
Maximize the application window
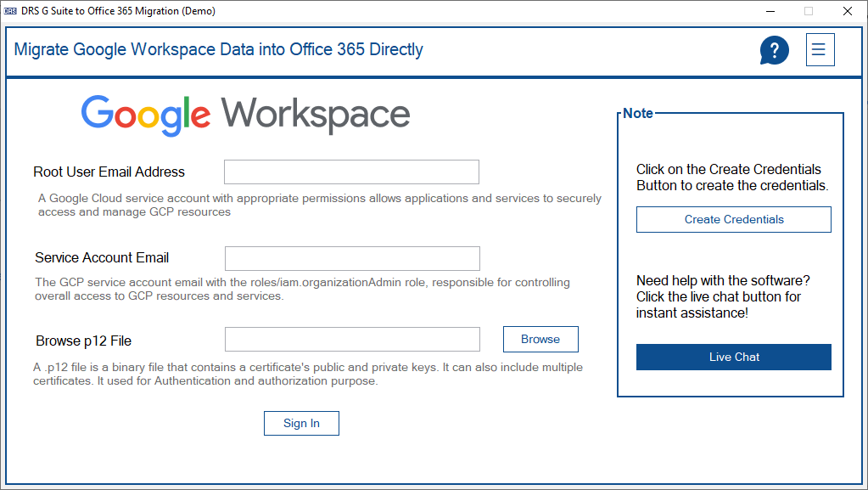(807, 11)
